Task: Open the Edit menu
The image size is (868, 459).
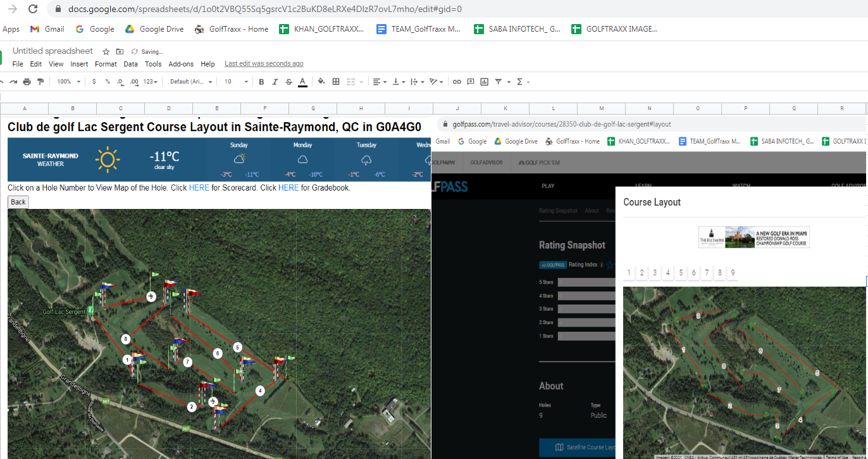Action: click(36, 64)
